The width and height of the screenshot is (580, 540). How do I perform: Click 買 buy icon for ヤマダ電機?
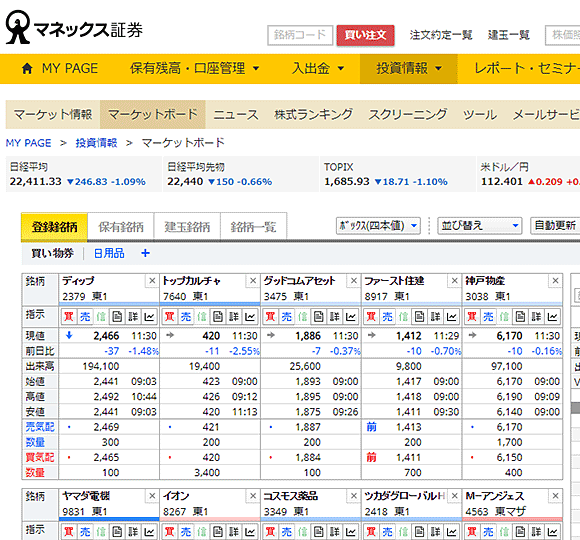[x=69, y=531]
